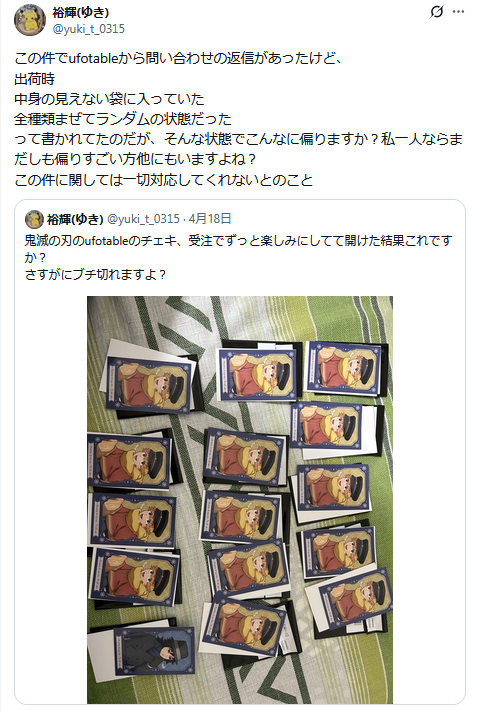480x711 pixels.
Task: Click the header handle @yuki_t_0315
Action: coord(89,29)
